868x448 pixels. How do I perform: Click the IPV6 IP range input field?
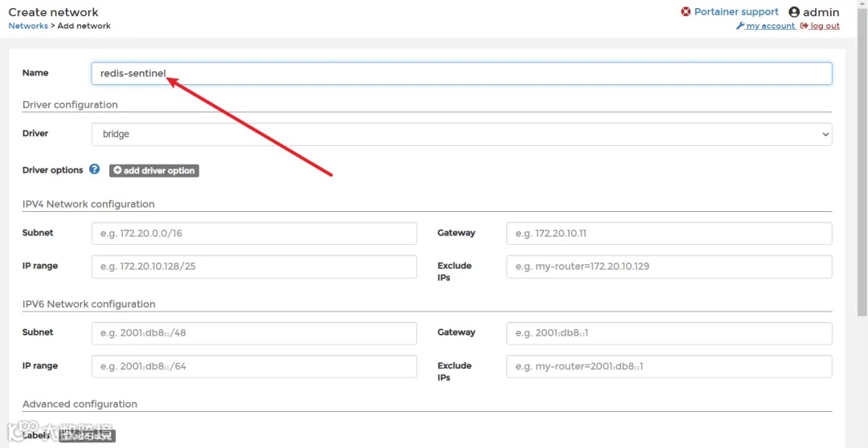pyautogui.click(x=254, y=366)
